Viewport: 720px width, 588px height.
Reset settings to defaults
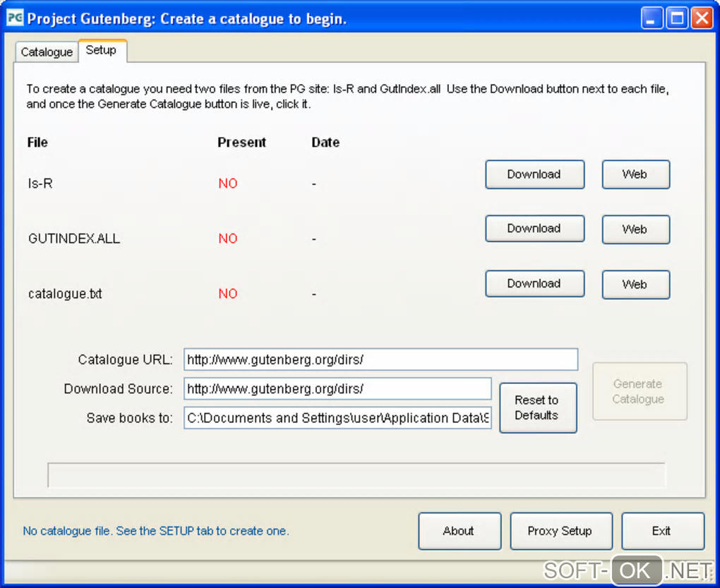[x=538, y=407]
